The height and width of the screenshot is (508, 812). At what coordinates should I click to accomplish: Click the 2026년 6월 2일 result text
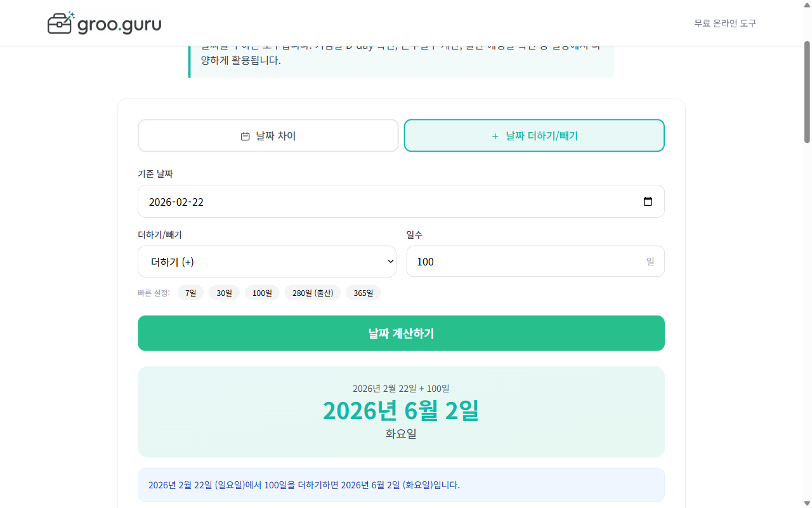click(x=401, y=411)
